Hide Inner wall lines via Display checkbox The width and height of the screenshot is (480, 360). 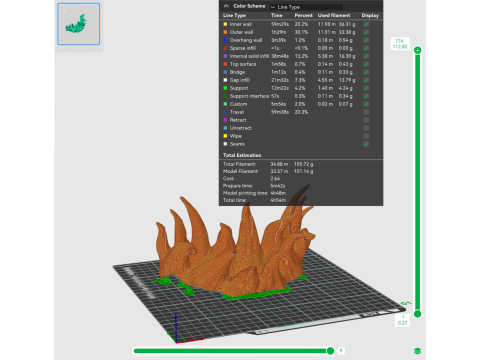[x=366, y=24]
